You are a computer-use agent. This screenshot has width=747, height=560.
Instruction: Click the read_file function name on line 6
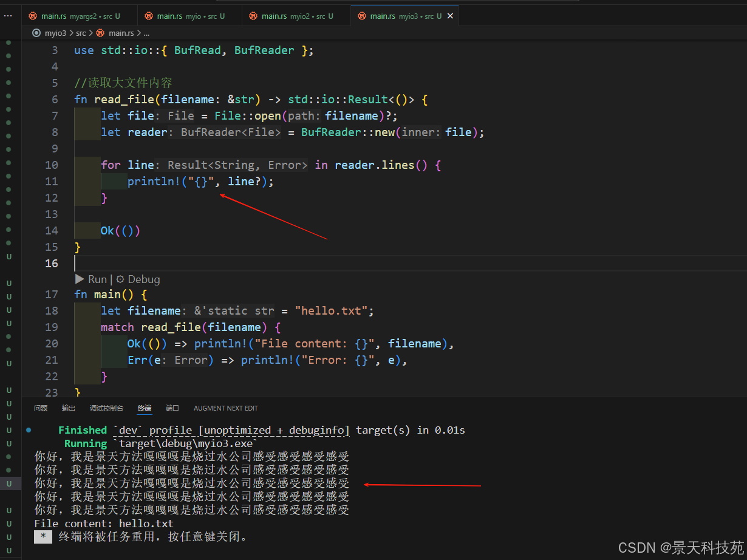[x=124, y=100]
